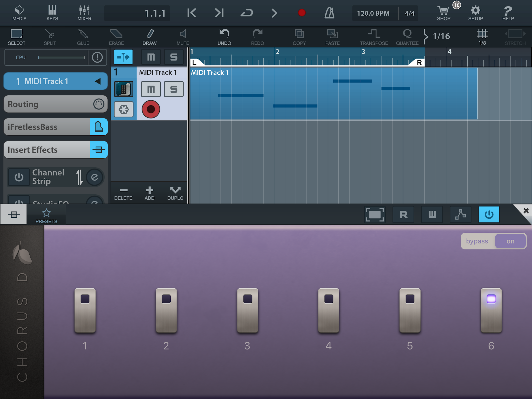The image size is (532, 399).
Task: Delete the selected track
Action: click(x=123, y=193)
